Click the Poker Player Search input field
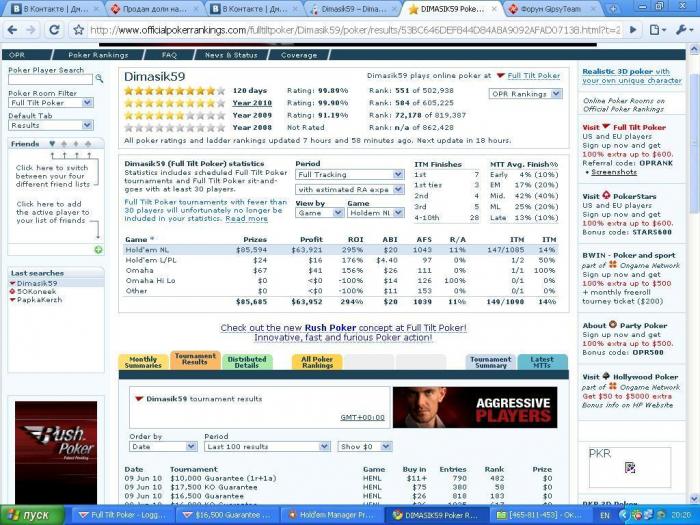This screenshot has width=700, height=525. pos(50,79)
